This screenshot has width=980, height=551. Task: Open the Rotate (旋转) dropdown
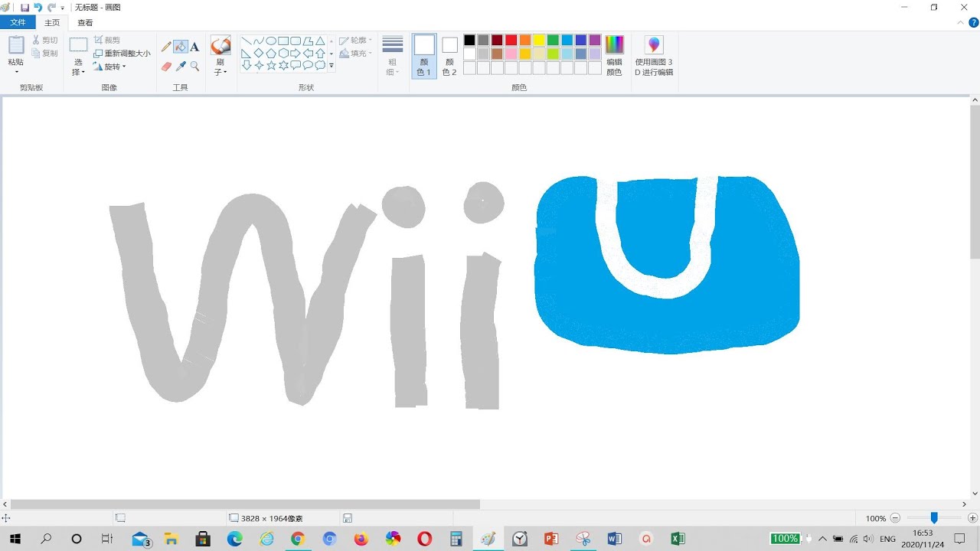click(109, 67)
